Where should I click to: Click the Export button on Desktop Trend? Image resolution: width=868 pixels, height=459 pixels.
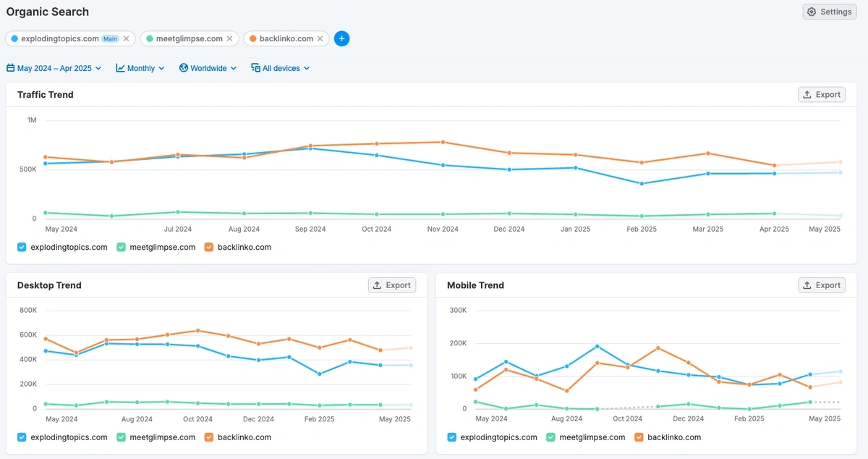pyautogui.click(x=392, y=285)
